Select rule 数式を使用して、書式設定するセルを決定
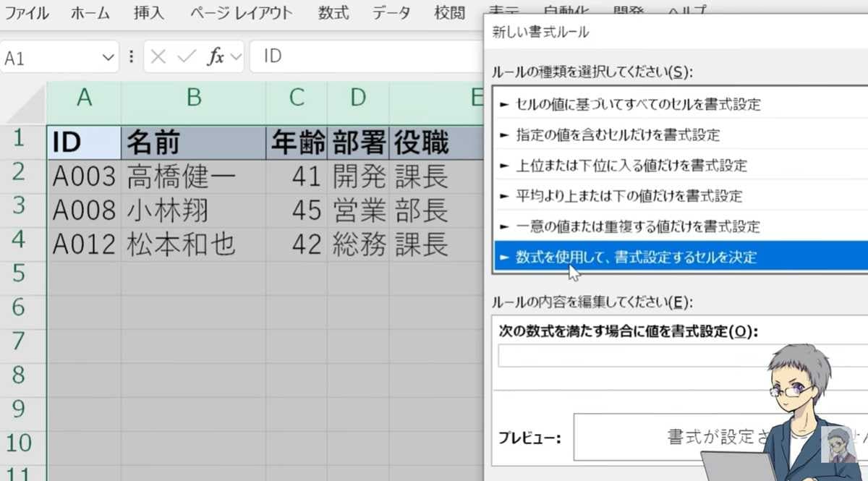This screenshot has width=868, height=481. coord(681,257)
